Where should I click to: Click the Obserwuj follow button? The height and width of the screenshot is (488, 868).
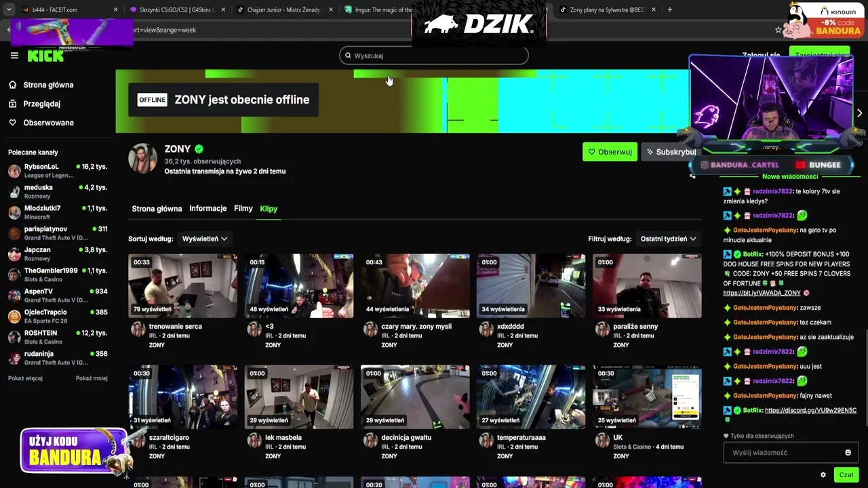coord(610,152)
